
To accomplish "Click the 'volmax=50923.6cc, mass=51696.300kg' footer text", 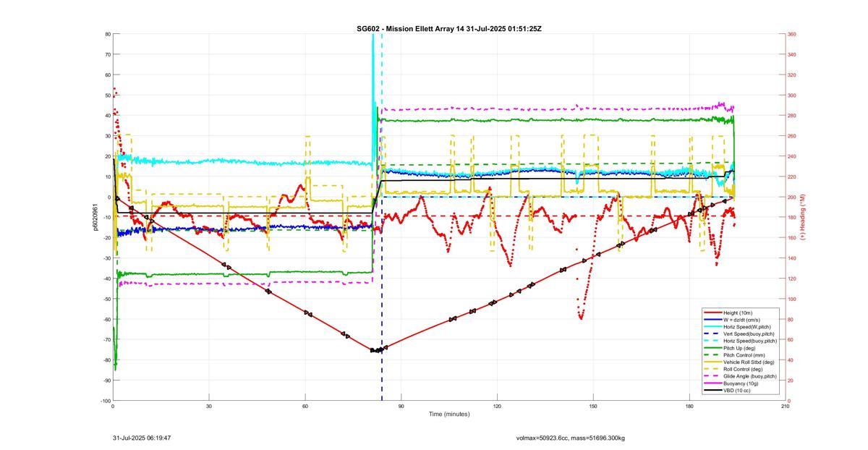I will (x=571, y=438).
